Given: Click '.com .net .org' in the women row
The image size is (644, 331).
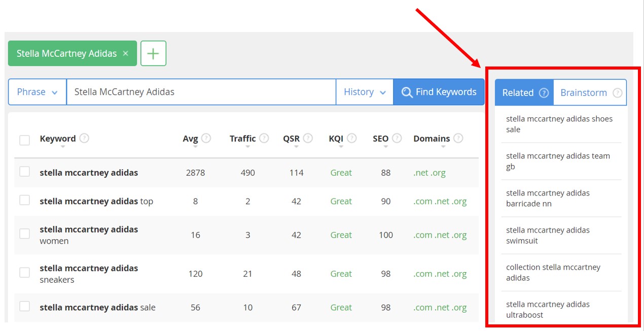Looking at the screenshot, I should point(440,235).
